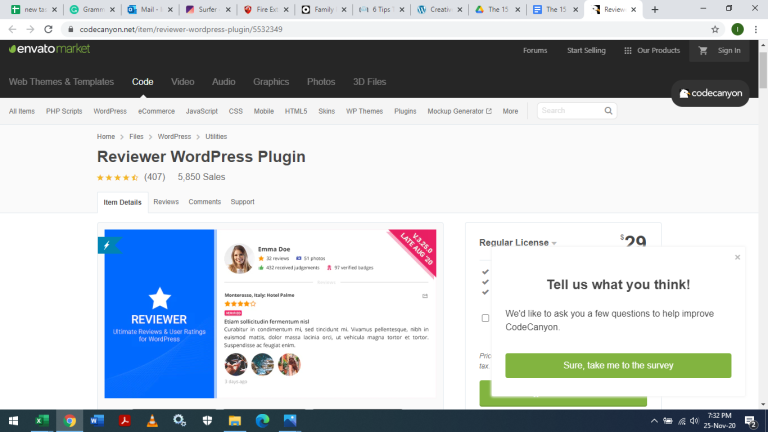Switch to the Fire Ext browser tab
Screen dimensions: 768x432
coord(266,9)
